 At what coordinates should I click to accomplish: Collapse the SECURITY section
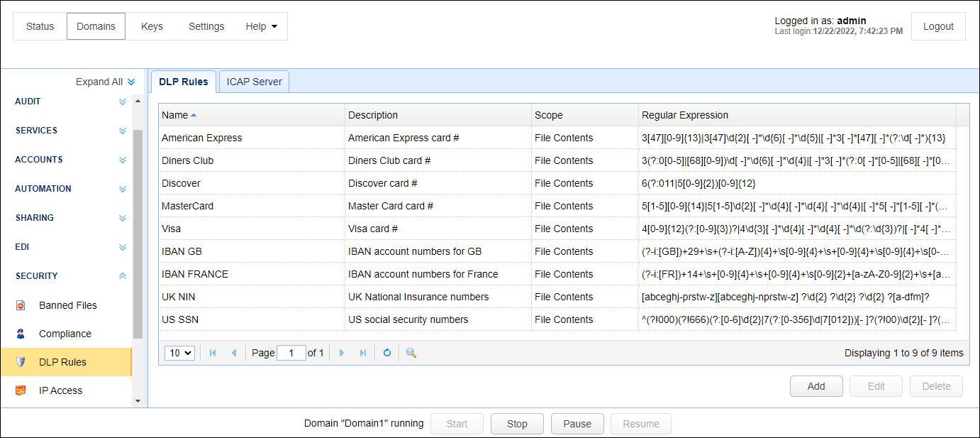(x=123, y=276)
